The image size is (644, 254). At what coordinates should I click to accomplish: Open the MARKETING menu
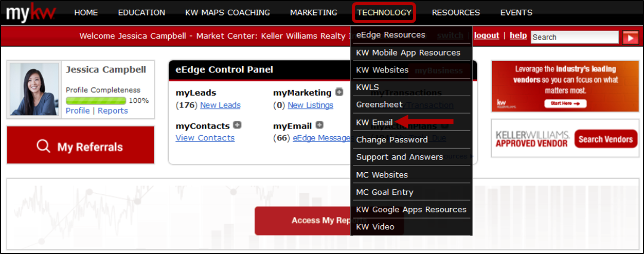pos(314,12)
